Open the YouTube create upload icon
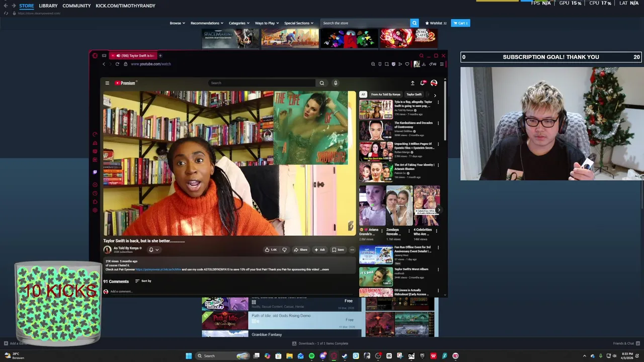This screenshot has width=644, height=362. click(413, 83)
